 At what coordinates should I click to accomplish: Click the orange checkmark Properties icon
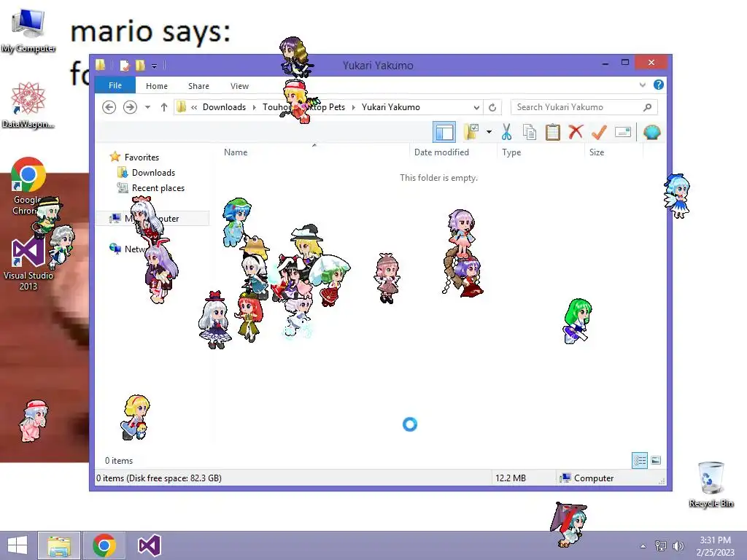coord(599,132)
